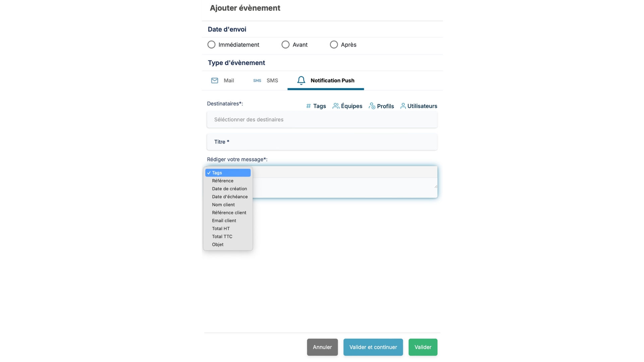Screen dimensions: 644x362
Task: Click the Utilisateurs person icon
Action: pos(403,106)
